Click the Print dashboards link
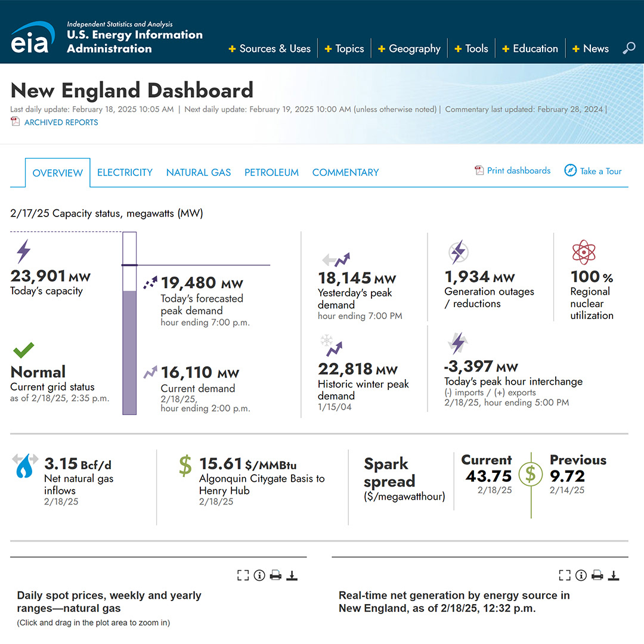644x644 pixels. (x=519, y=171)
